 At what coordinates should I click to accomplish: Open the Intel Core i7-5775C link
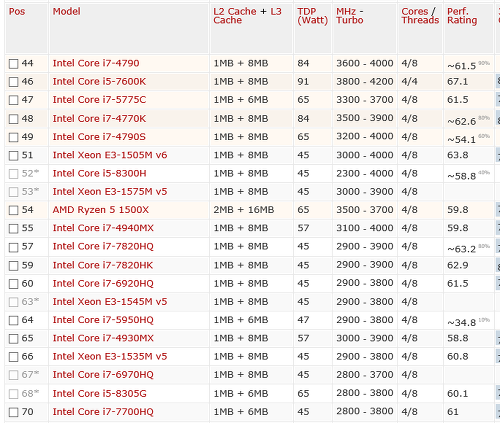click(x=99, y=100)
